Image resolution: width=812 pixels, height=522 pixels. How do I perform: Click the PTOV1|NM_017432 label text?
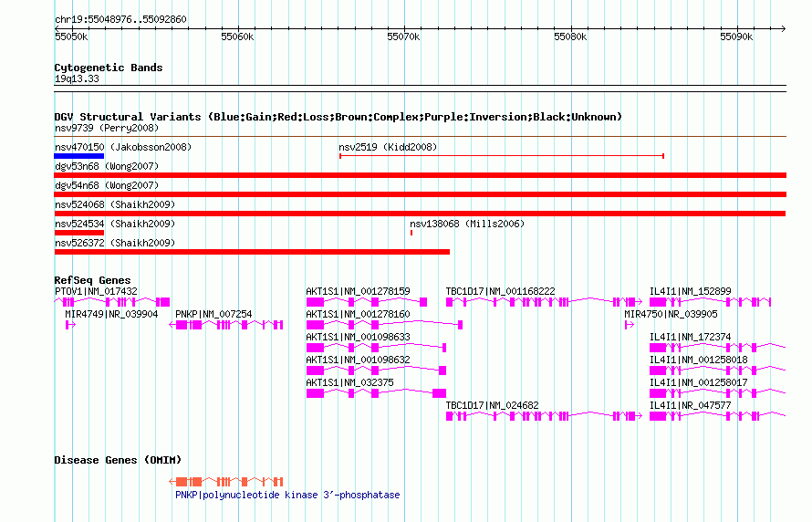tap(96, 291)
